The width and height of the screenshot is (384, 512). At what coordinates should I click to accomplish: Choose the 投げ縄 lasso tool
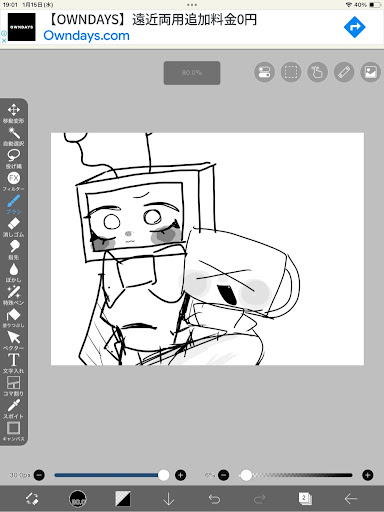[x=14, y=159]
